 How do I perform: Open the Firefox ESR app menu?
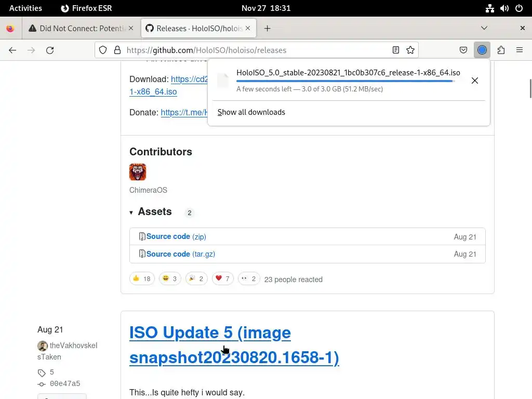tap(86, 8)
